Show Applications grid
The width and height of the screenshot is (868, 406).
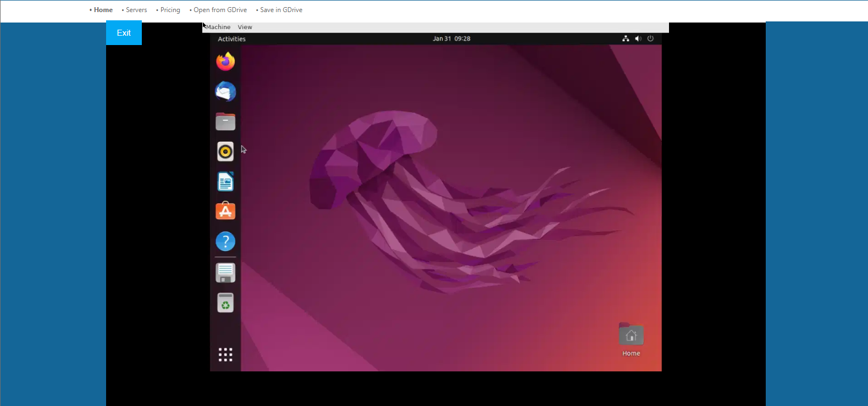[x=225, y=354]
